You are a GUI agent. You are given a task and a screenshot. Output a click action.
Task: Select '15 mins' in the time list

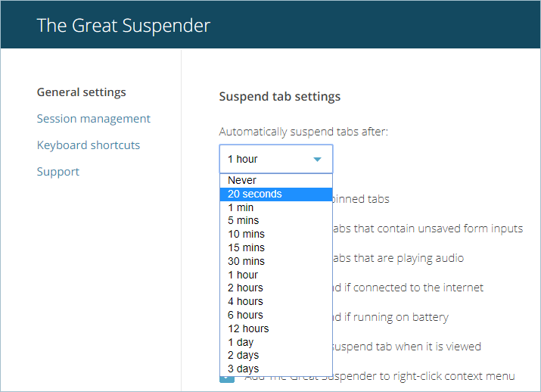(x=246, y=247)
